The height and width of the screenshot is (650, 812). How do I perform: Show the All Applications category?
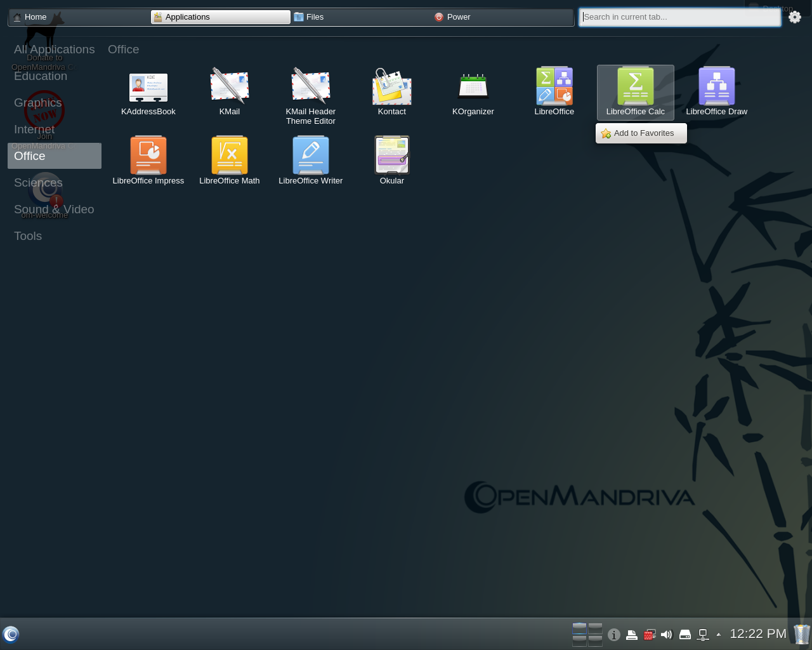tap(55, 50)
